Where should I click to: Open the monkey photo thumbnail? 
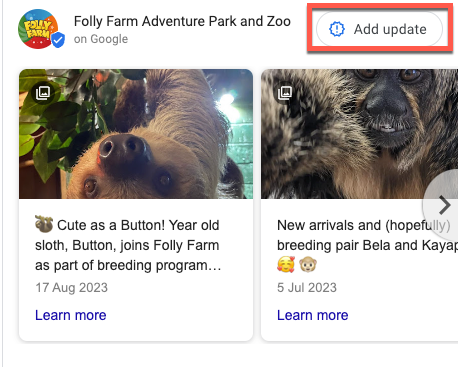pyautogui.click(x=359, y=134)
